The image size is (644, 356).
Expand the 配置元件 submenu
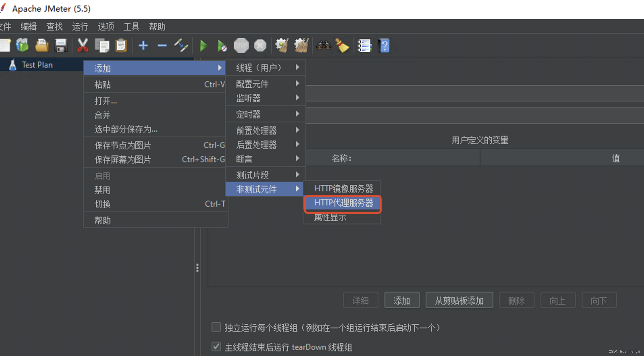(x=266, y=84)
